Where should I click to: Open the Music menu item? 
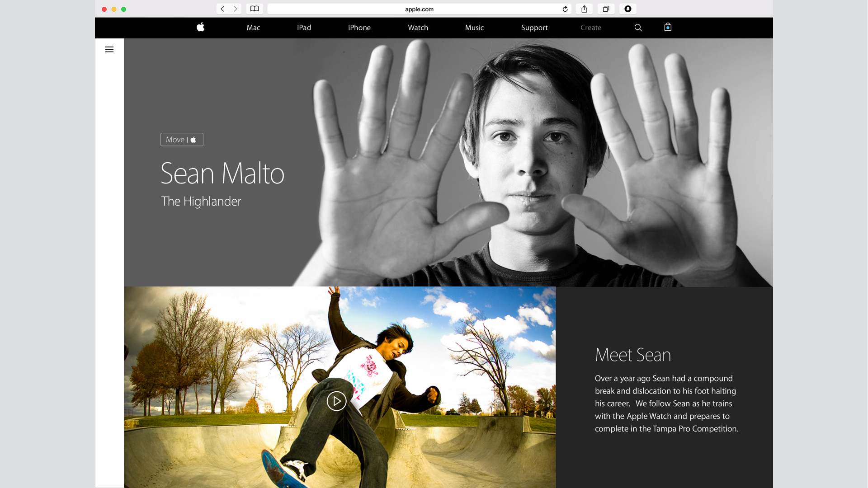point(474,28)
